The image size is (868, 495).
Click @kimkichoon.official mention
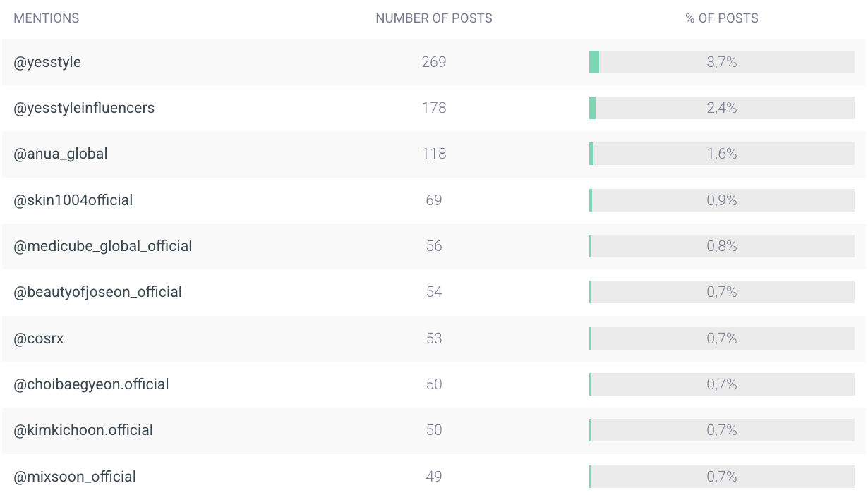tap(83, 430)
